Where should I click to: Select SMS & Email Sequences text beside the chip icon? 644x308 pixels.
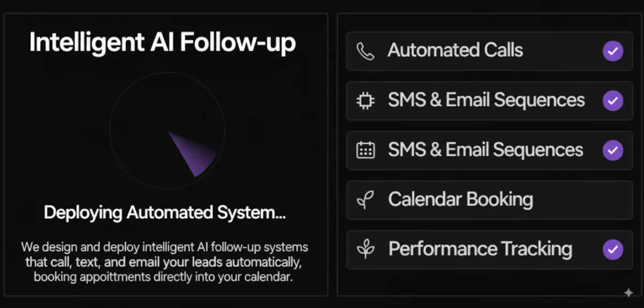point(486,100)
